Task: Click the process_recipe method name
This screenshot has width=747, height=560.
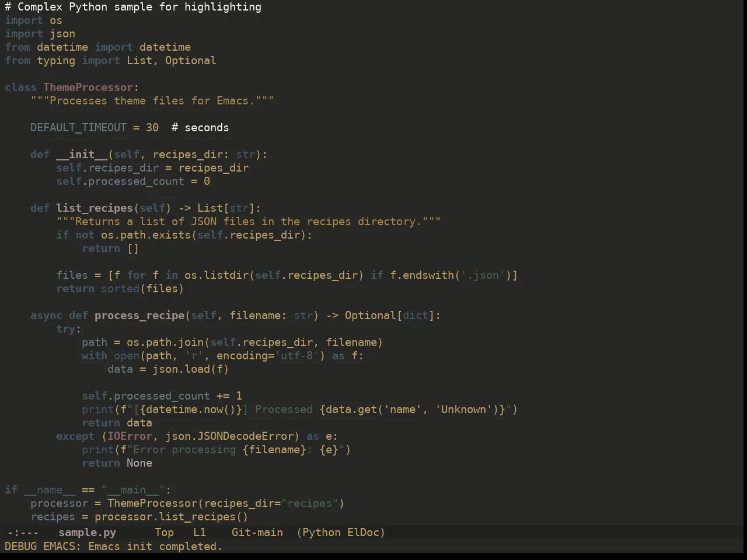Action: click(139, 316)
